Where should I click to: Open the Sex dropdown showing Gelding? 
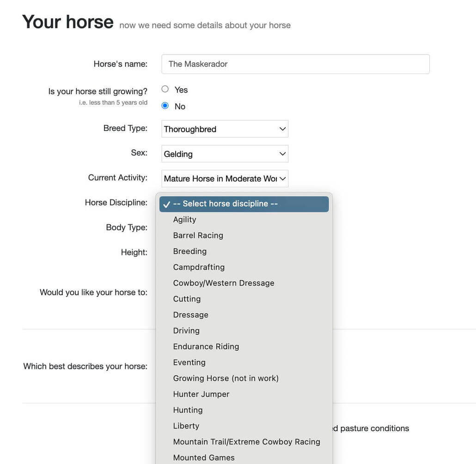click(x=225, y=153)
